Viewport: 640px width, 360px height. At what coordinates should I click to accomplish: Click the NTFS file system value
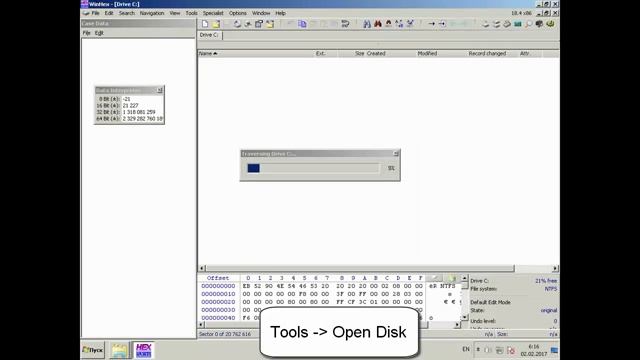(551, 289)
